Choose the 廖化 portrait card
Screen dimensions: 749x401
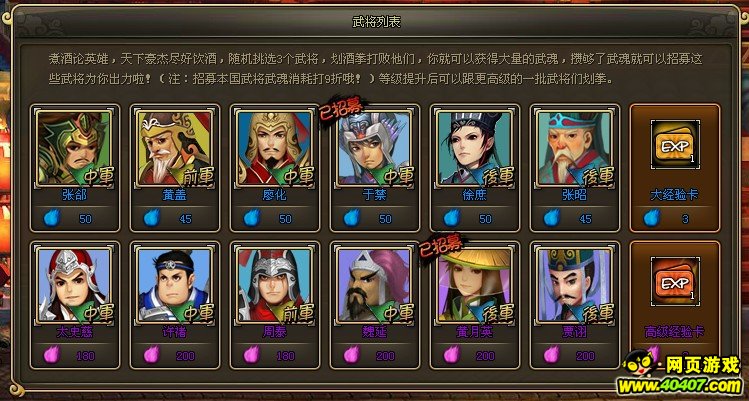point(275,148)
